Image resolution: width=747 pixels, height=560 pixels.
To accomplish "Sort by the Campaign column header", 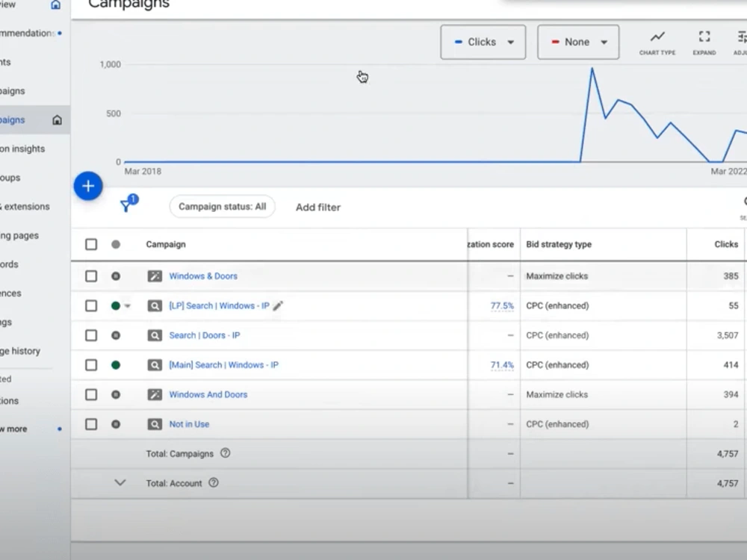I will 166,244.
